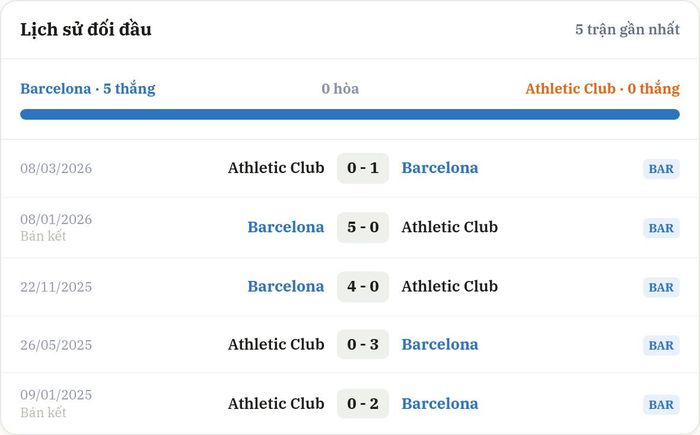Click the 'Lịch sử đối đầu' heading
Image resolution: width=700 pixels, height=435 pixels.
click(x=86, y=29)
